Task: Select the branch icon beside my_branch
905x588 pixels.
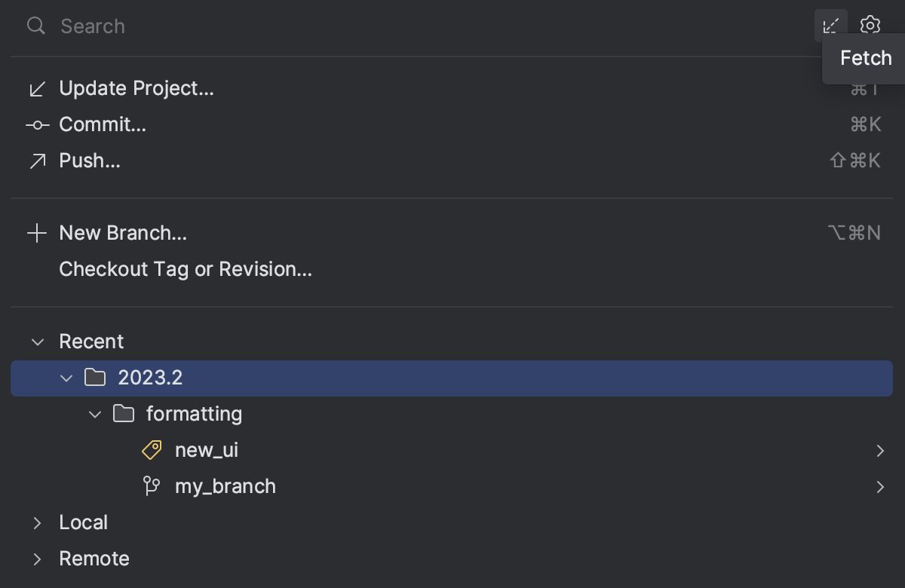Action: pyautogui.click(x=151, y=486)
